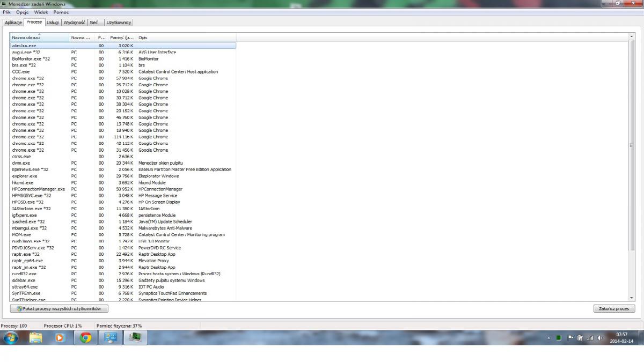
Task: Select the atiedxx.exe process row
Action: (123, 46)
